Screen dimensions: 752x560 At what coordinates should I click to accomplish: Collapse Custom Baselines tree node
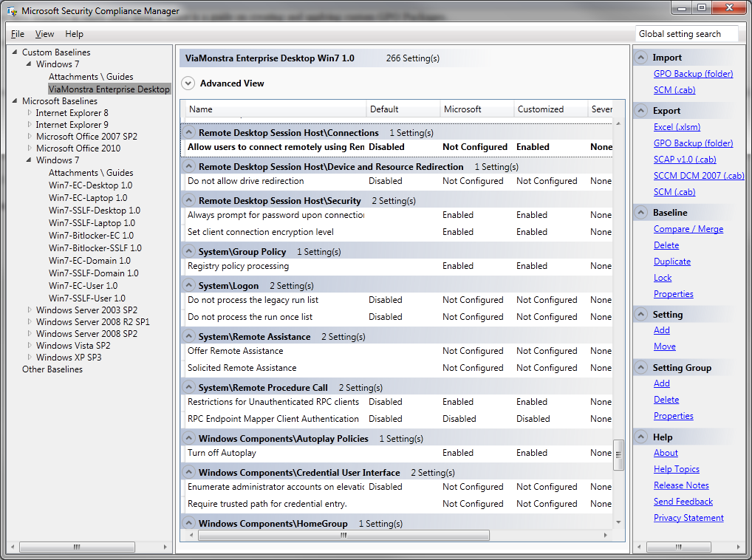(x=14, y=52)
